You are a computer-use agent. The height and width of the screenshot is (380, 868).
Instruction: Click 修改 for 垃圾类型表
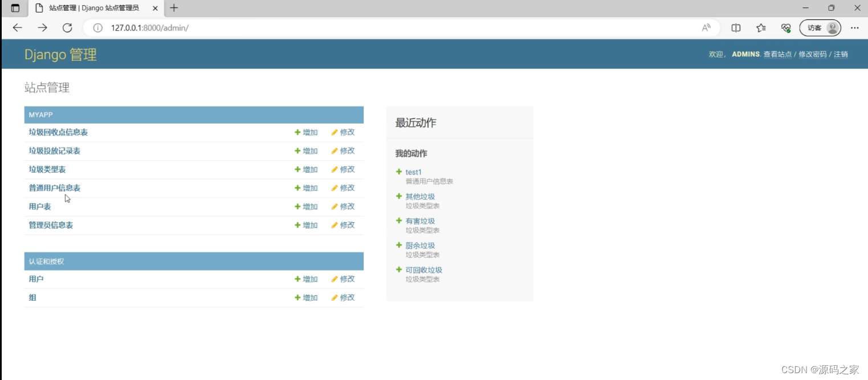click(343, 169)
